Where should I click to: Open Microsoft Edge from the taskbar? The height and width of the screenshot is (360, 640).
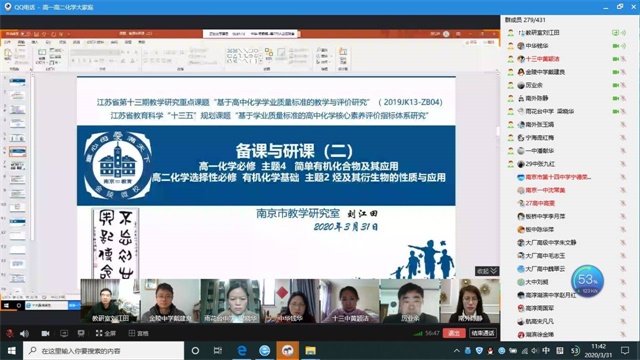pos(242,351)
